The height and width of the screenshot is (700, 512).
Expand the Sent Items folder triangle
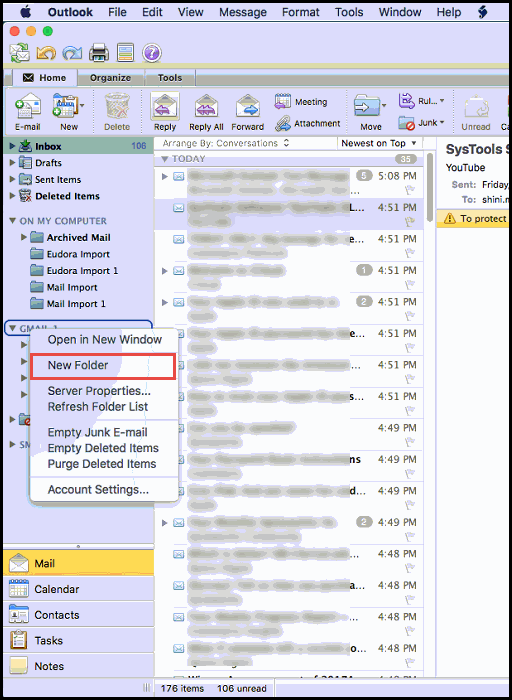(12, 179)
